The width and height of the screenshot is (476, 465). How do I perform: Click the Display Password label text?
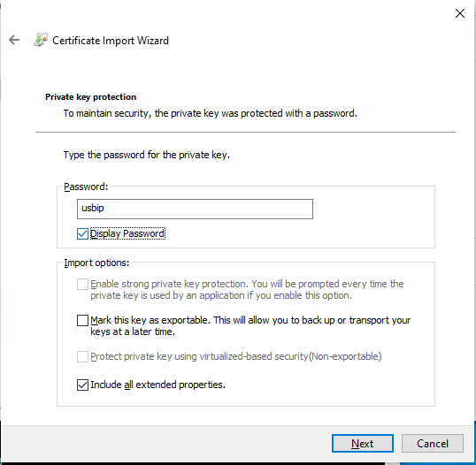click(127, 234)
